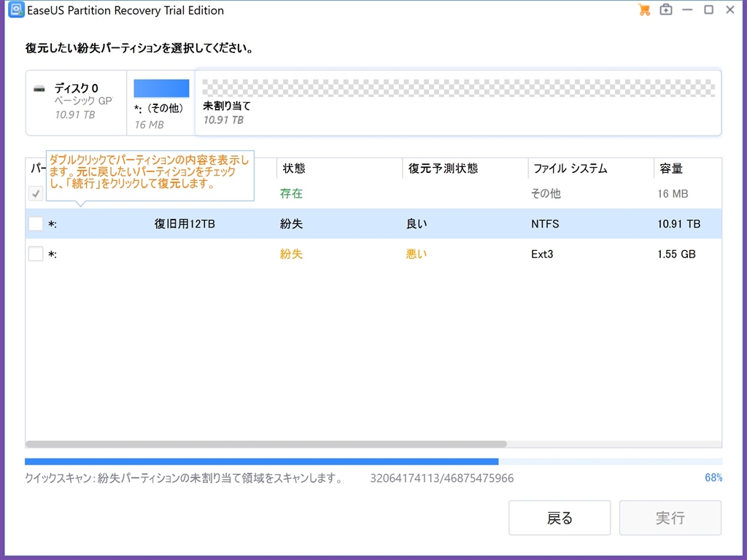Select the row labeled 復旧用12TB
Image resolution: width=747 pixels, height=560 pixels.
tap(373, 223)
